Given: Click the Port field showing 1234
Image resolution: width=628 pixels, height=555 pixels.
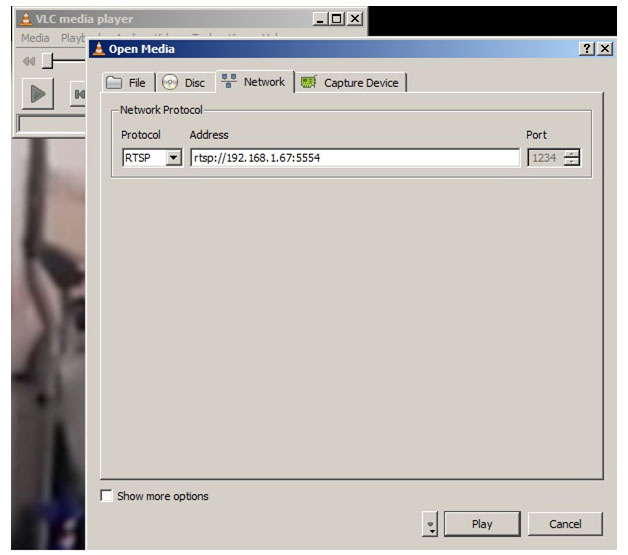Looking at the screenshot, I should [x=545, y=158].
